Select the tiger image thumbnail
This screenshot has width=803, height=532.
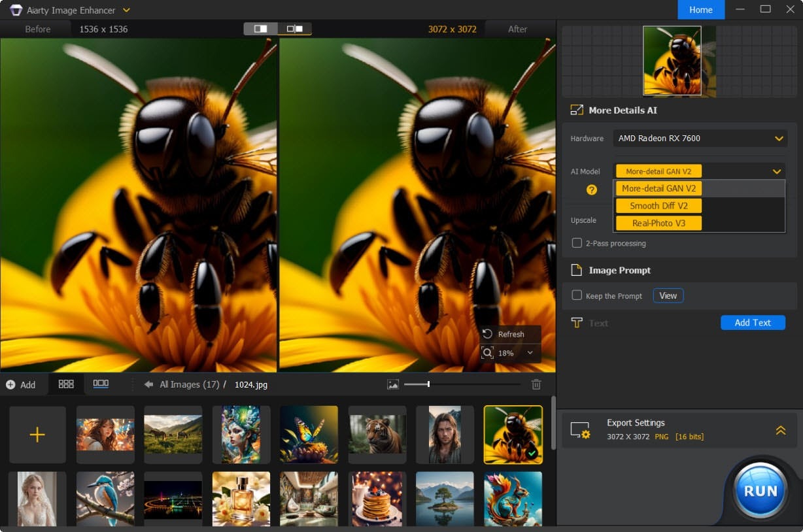377,435
